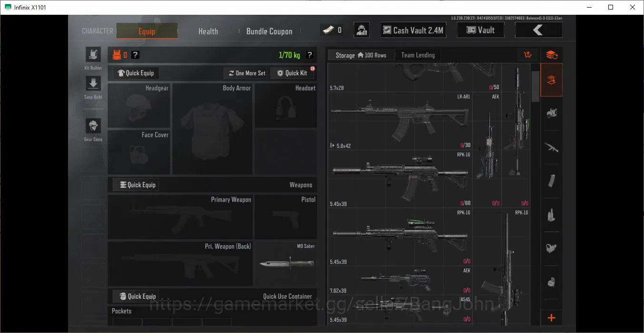Click Quick Equip button for Quick Use Container
The width and height of the screenshot is (644, 333).
tap(136, 296)
